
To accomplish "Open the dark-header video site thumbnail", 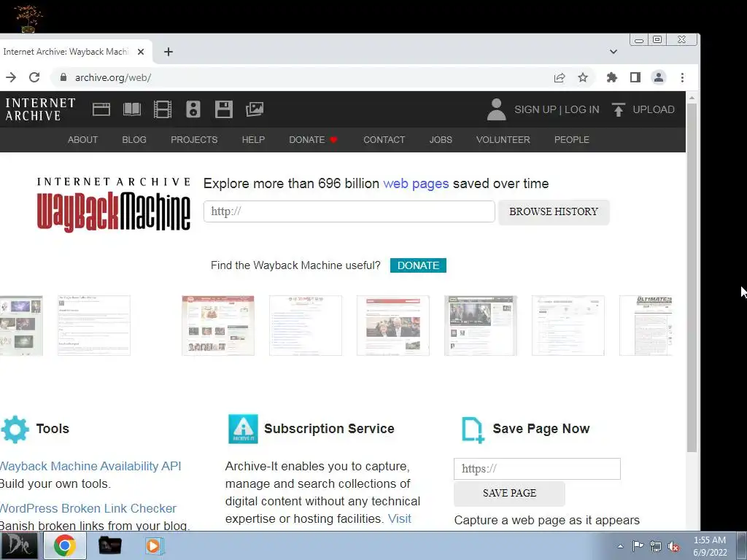I will [480, 325].
